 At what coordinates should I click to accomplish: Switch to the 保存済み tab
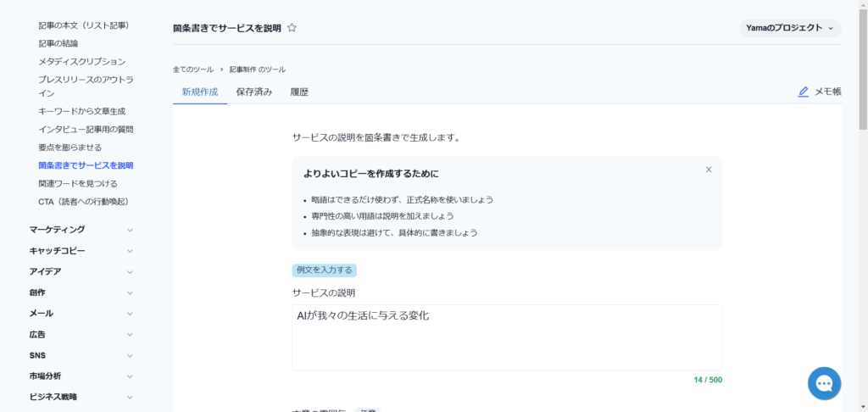point(254,92)
